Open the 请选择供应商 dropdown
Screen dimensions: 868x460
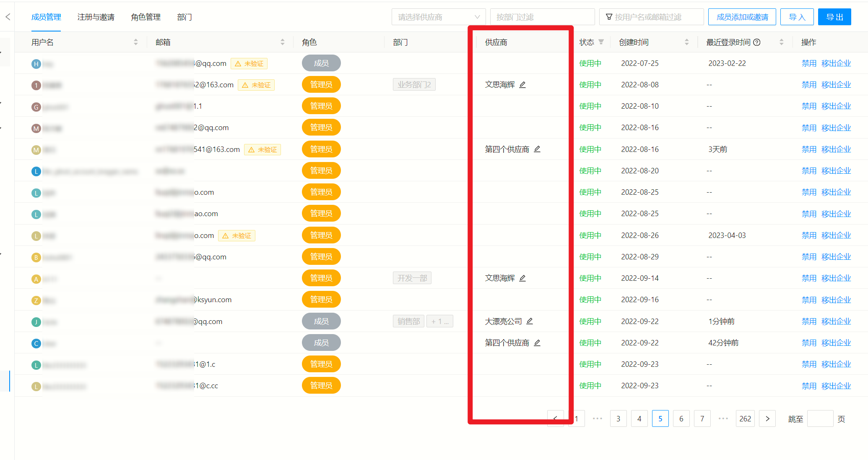(438, 17)
